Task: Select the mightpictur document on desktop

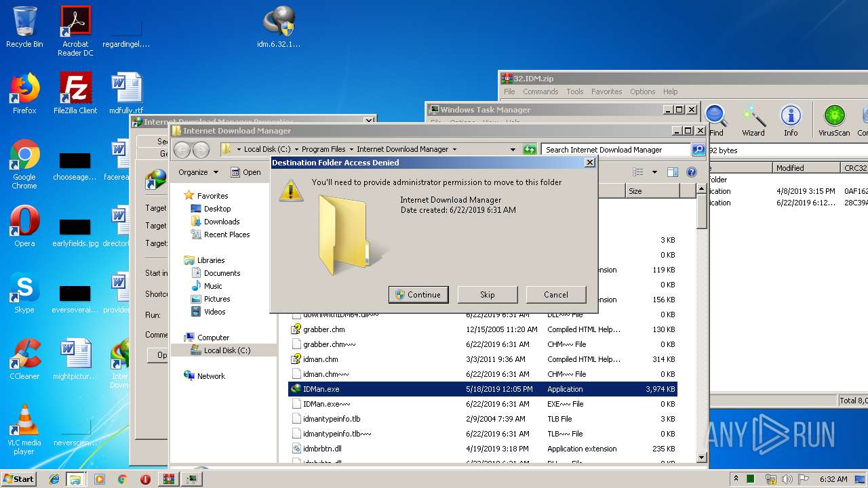Action: (75, 359)
